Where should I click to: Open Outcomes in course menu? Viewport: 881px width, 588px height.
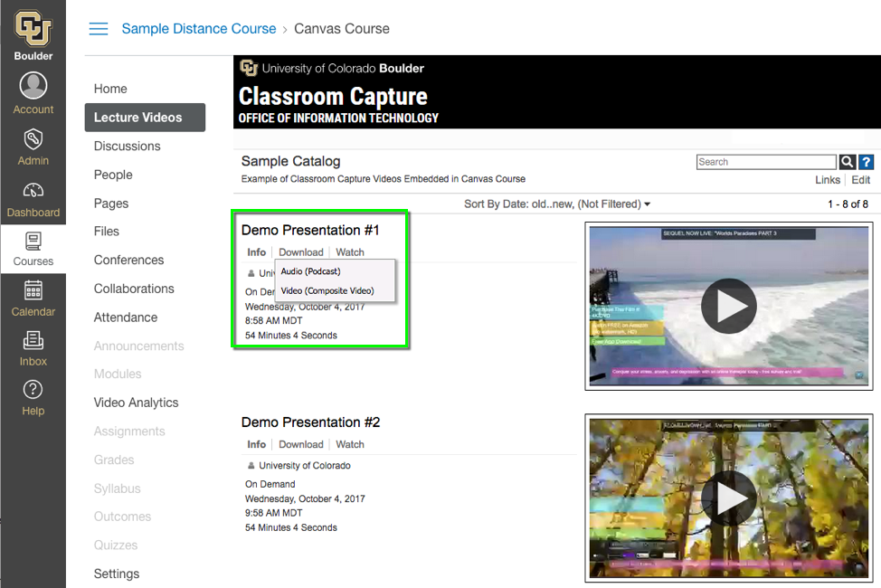(122, 517)
